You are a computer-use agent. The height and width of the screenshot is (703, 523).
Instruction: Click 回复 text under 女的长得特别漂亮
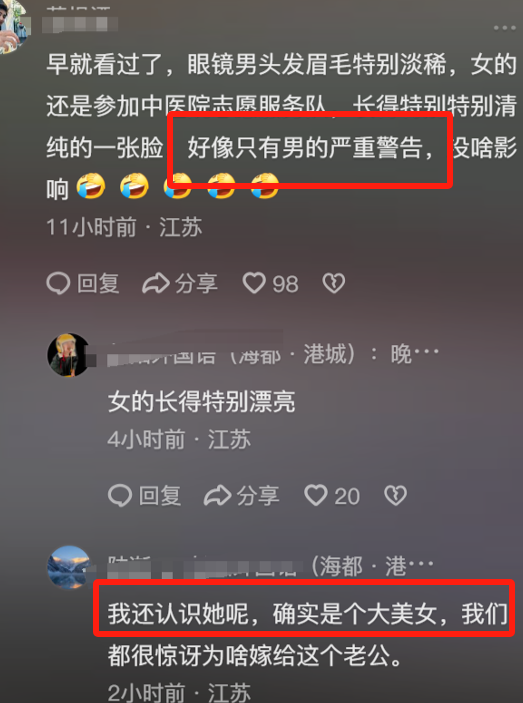[160, 496]
